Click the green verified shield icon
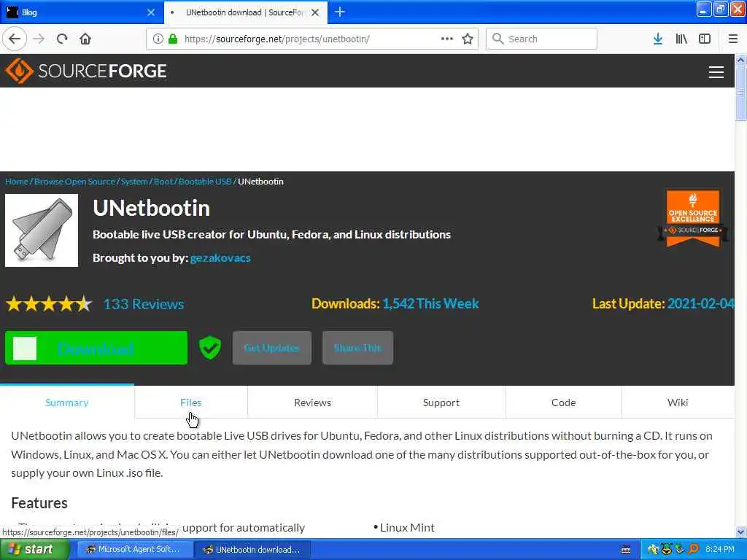Viewport: 747px width, 560px height. [x=209, y=348]
